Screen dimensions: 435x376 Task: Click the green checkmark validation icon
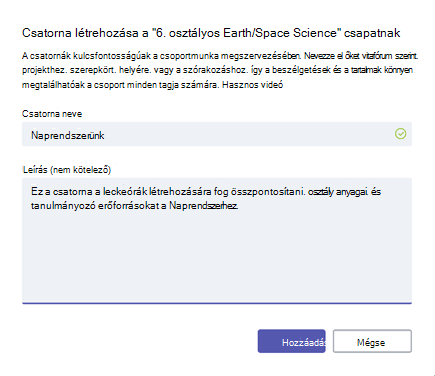[400, 134]
